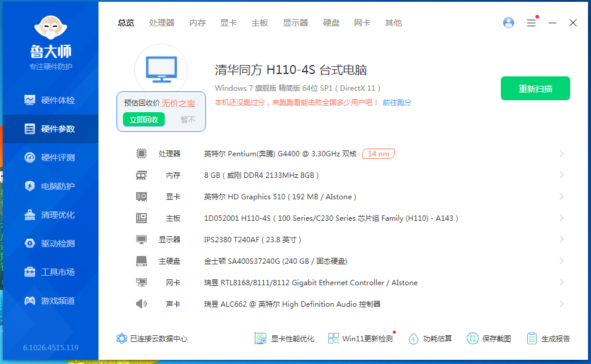Follow the 前往跑分 link
Viewport: 591px width, 364px height.
point(397,103)
